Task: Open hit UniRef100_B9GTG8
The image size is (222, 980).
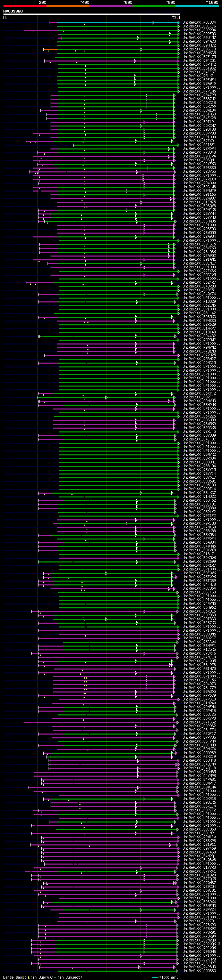Action: click(199, 129)
